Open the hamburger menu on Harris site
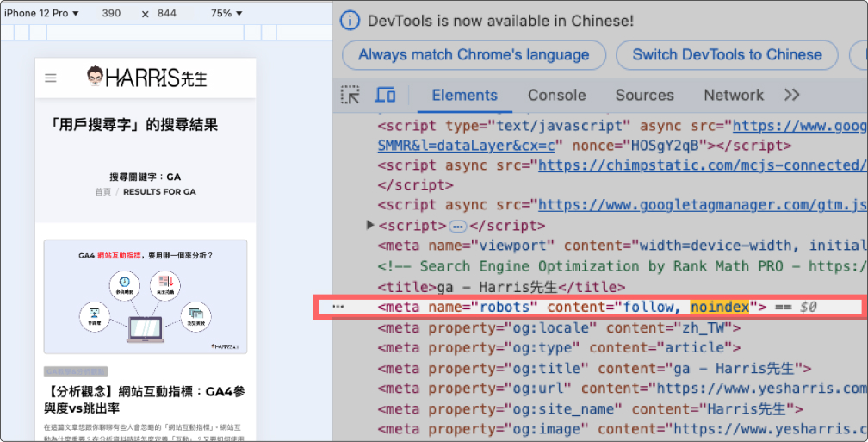This screenshot has width=868, height=442. click(x=50, y=78)
